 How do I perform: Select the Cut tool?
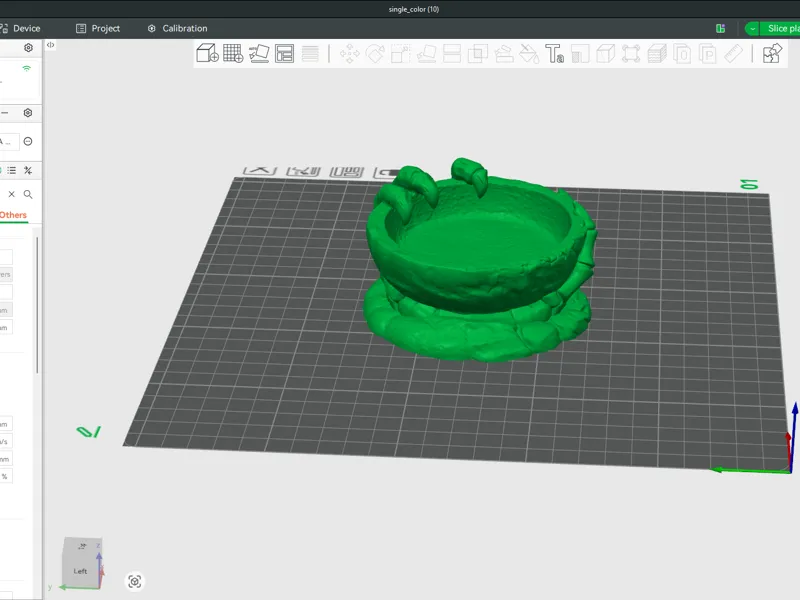click(x=452, y=53)
